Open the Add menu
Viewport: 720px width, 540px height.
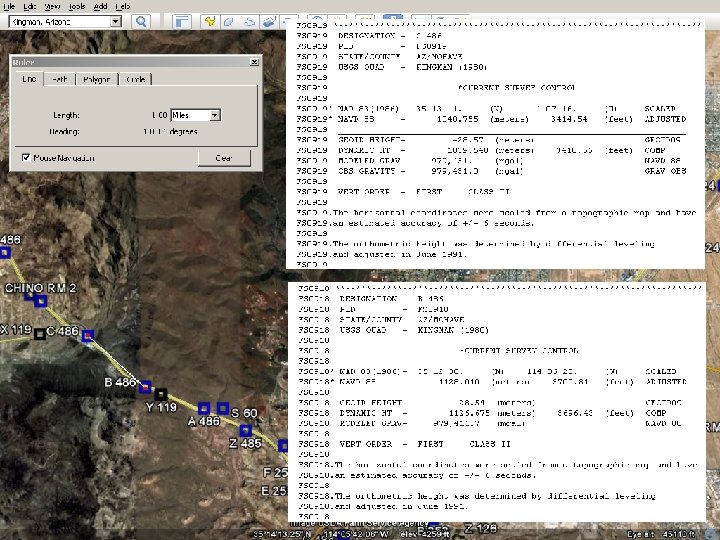[x=100, y=6]
